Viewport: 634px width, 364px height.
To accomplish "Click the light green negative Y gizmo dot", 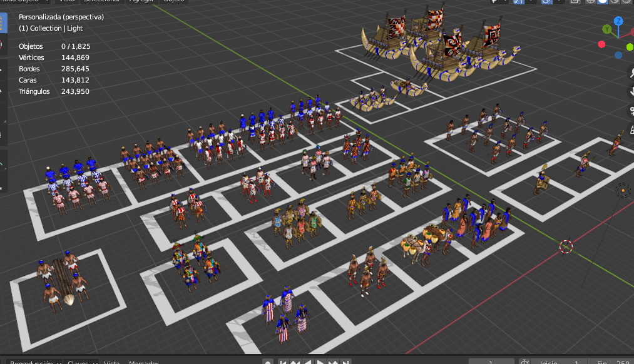I will pyautogui.click(x=630, y=48).
